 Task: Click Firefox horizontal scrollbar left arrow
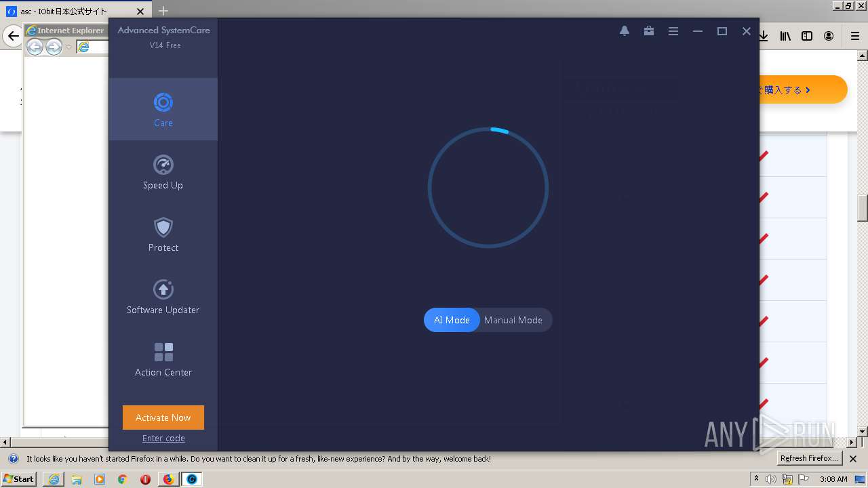pyautogui.click(x=5, y=442)
